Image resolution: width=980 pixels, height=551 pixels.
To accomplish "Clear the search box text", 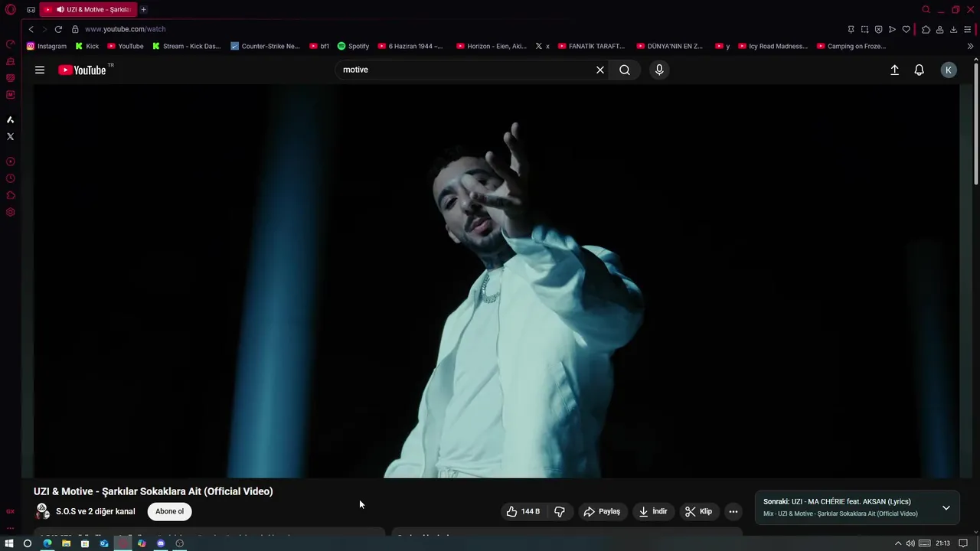I will (600, 70).
